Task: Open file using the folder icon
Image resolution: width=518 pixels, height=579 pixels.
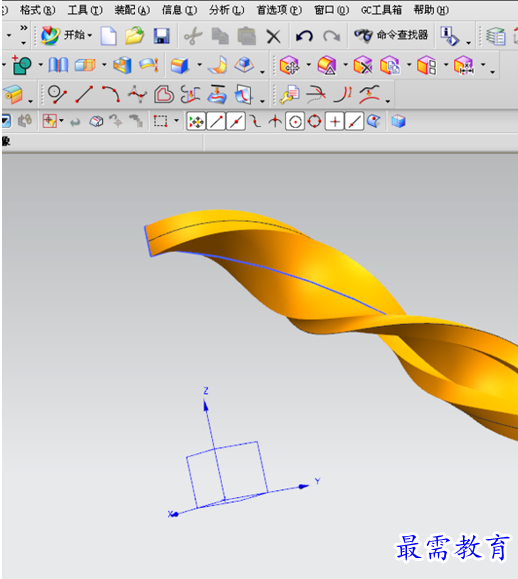Action: pyautogui.click(x=134, y=36)
